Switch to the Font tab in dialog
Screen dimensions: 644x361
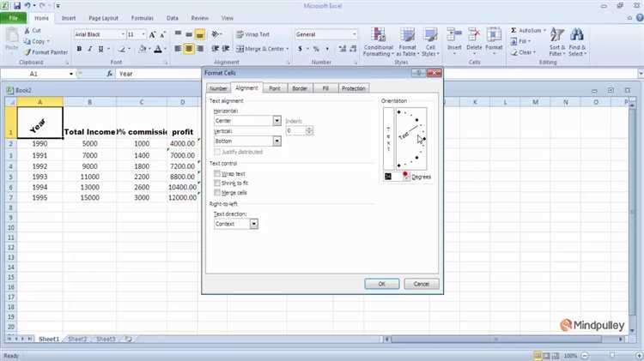click(x=275, y=88)
